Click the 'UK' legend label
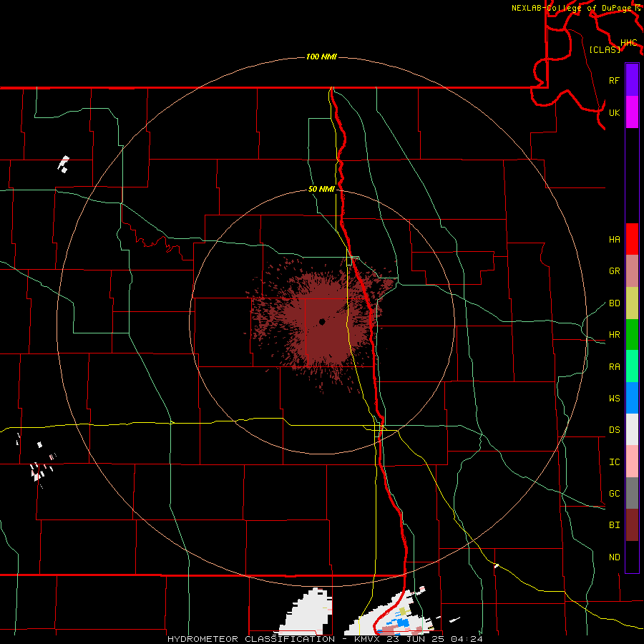The width and height of the screenshot is (644, 644). [614, 112]
